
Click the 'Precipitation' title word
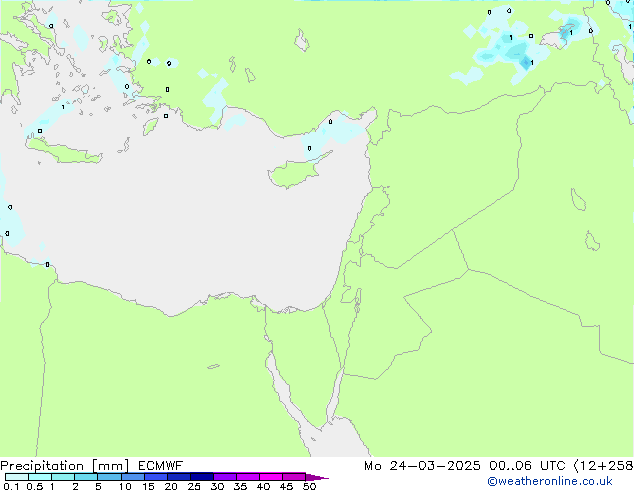click(42, 466)
